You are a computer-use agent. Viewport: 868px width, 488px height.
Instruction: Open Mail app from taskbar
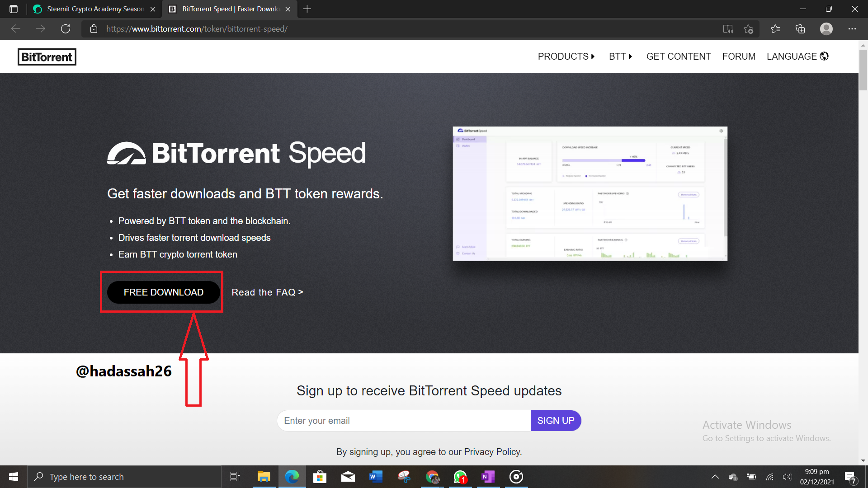(348, 477)
